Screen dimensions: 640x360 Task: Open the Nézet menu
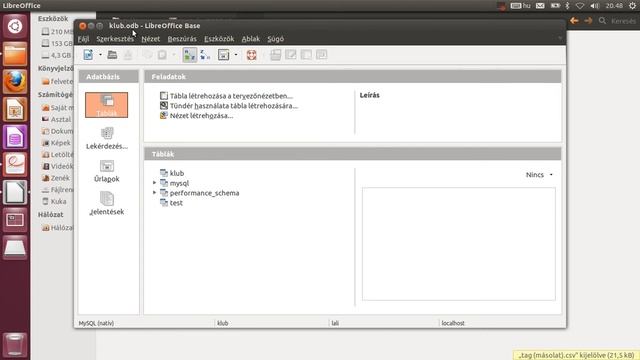tap(151, 39)
